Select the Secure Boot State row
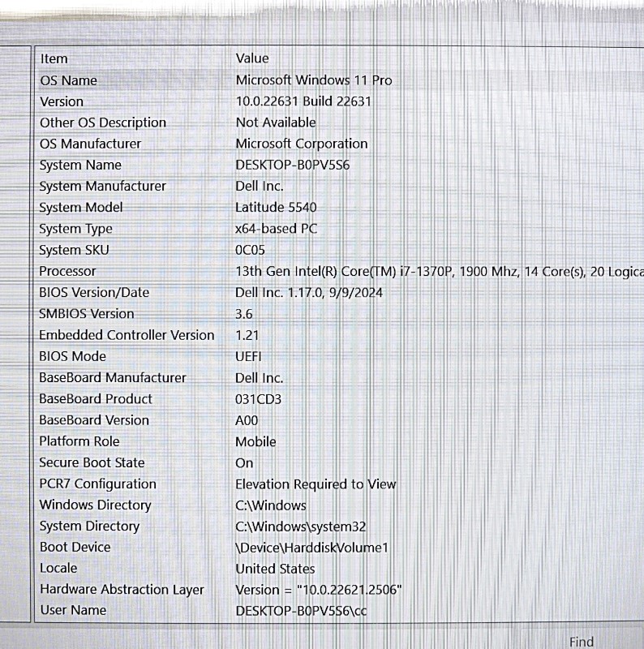Screen dimensions: 644x649 tap(92, 462)
